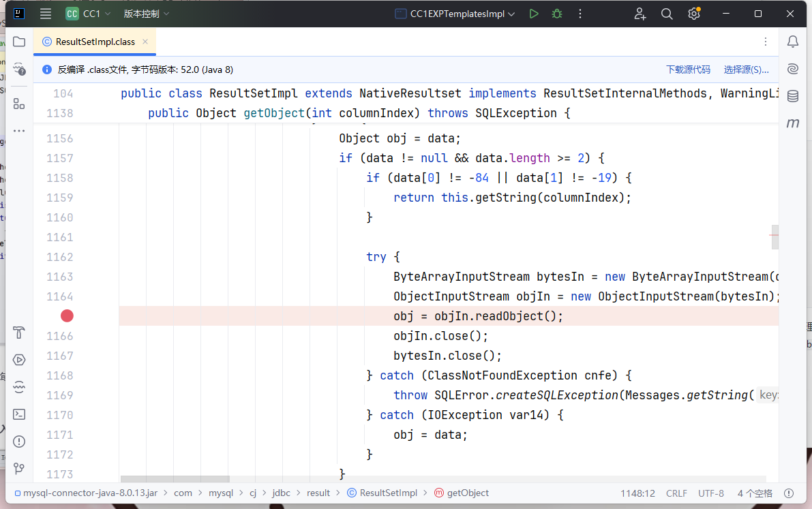This screenshot has height=509, width=812.
Task: Open the Project tool window folder icon
Action: (19, 42)
